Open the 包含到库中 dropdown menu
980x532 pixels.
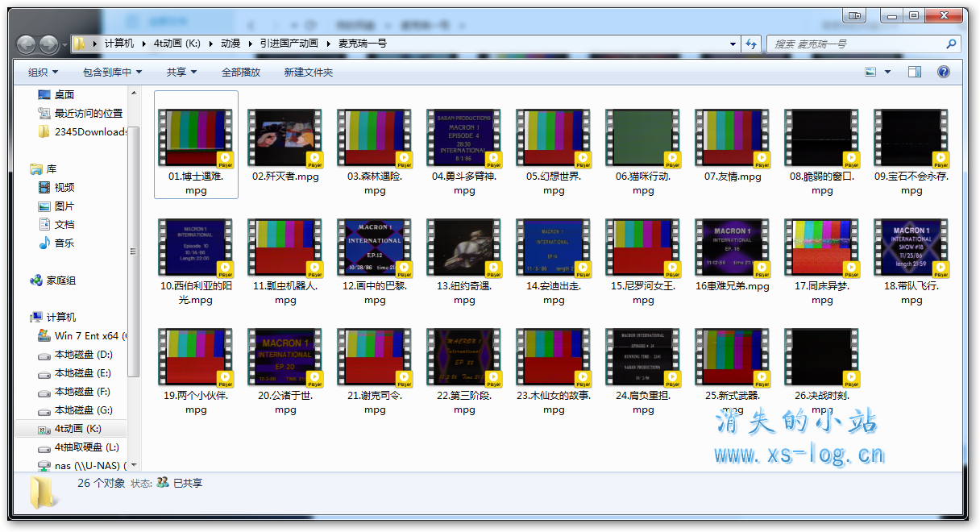click(x=112, y=73)
